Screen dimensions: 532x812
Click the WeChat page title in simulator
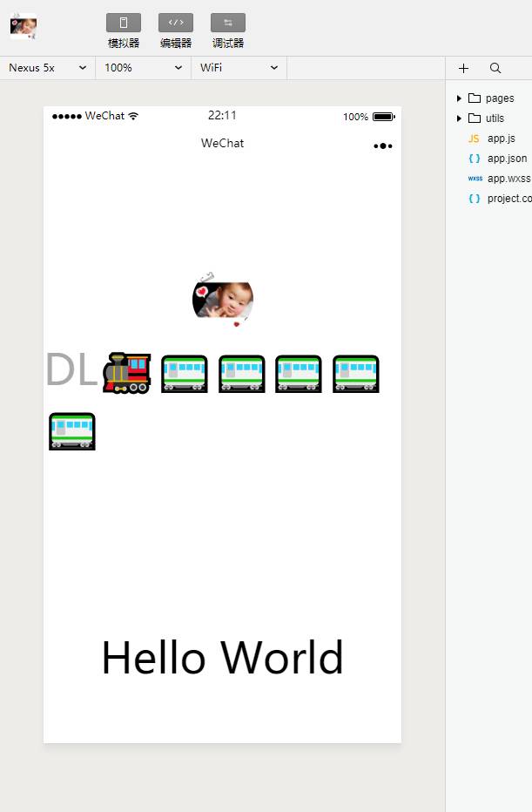[223, 144]
